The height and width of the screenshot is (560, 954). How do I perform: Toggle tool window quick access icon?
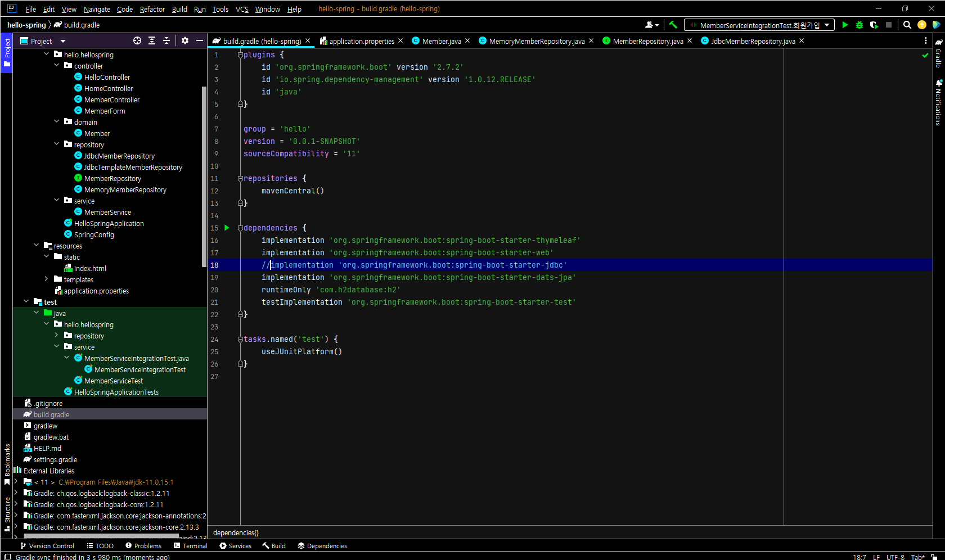click(x=7, y=557)
